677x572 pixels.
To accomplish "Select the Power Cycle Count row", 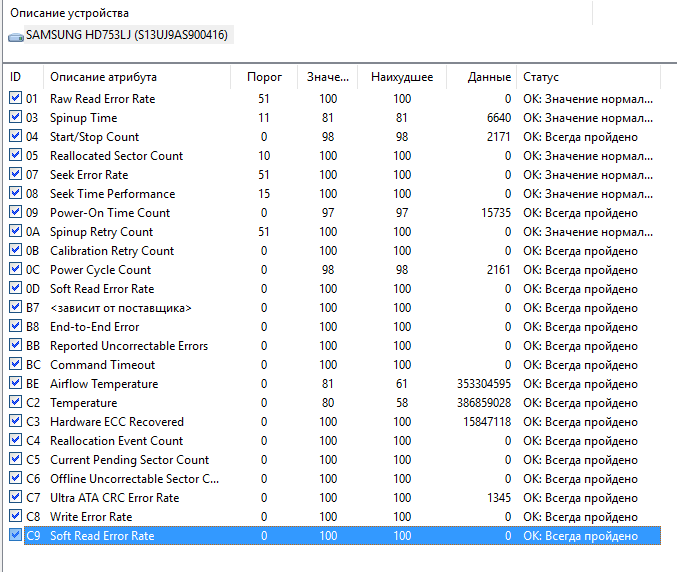I will coord(342,270).
